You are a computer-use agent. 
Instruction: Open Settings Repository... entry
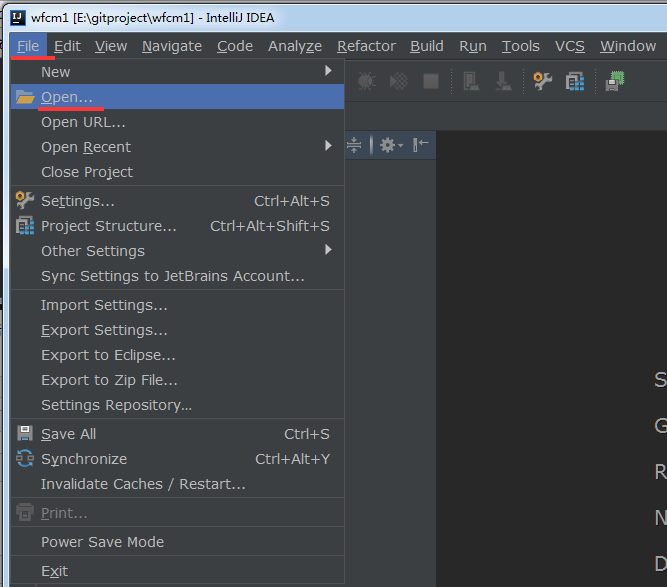click(177, 405)
